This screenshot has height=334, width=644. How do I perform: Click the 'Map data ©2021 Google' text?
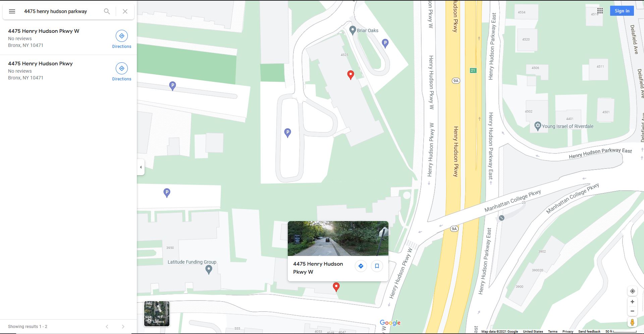tap(500, 332)
